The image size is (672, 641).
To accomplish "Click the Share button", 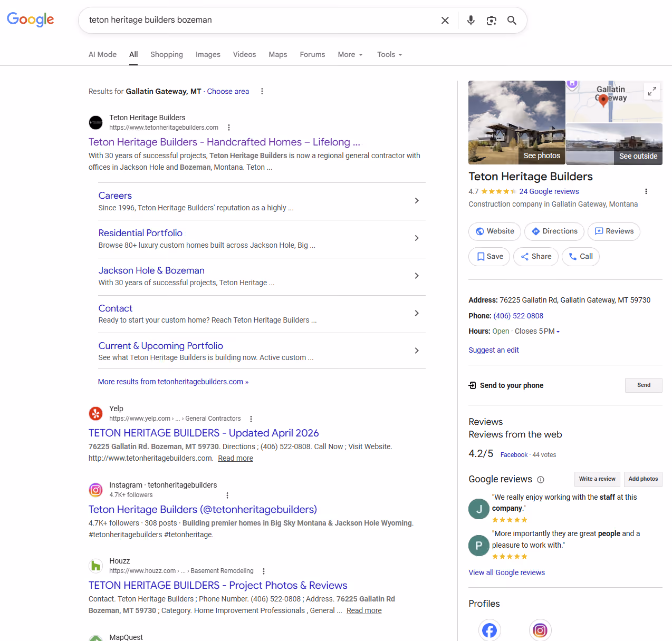I will [536, 257].
